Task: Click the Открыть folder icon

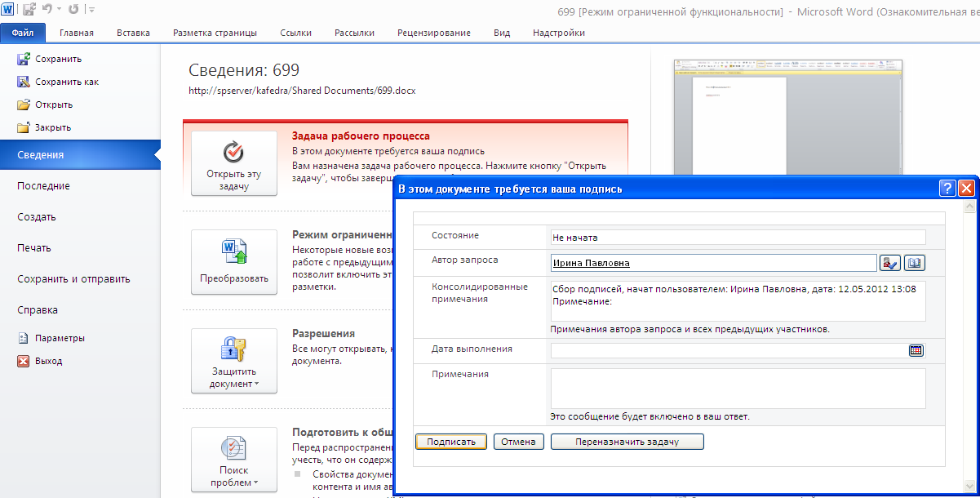Action: [x=23, y=104]
